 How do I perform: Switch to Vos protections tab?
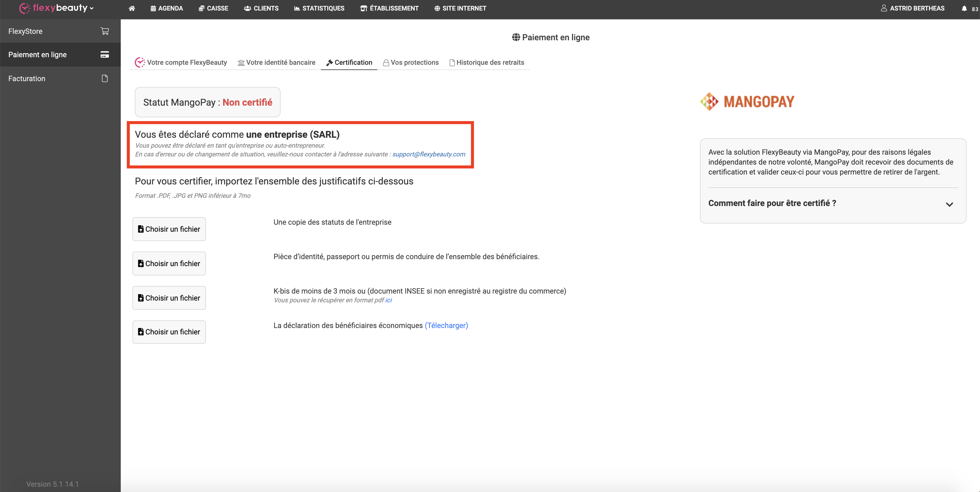(410, 62)
